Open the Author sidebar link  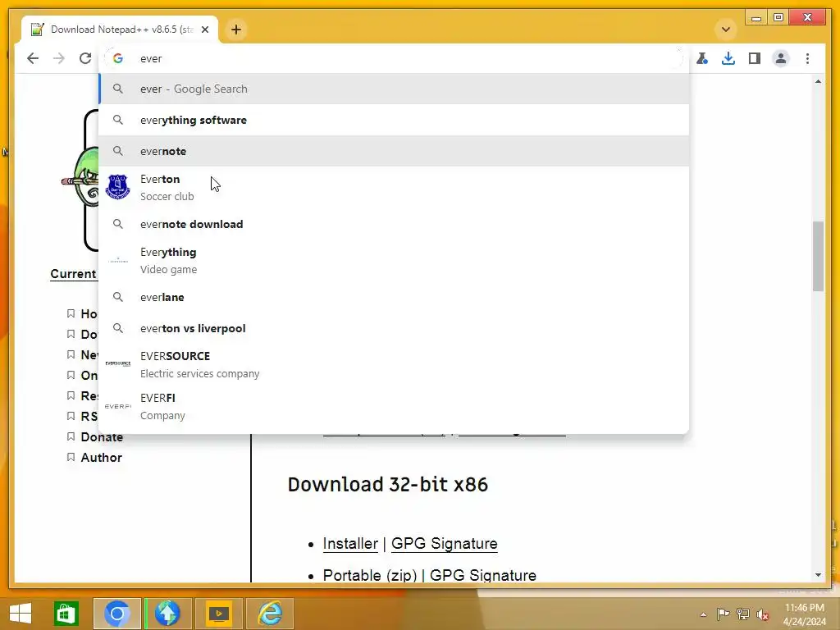(x=101, y=458)
